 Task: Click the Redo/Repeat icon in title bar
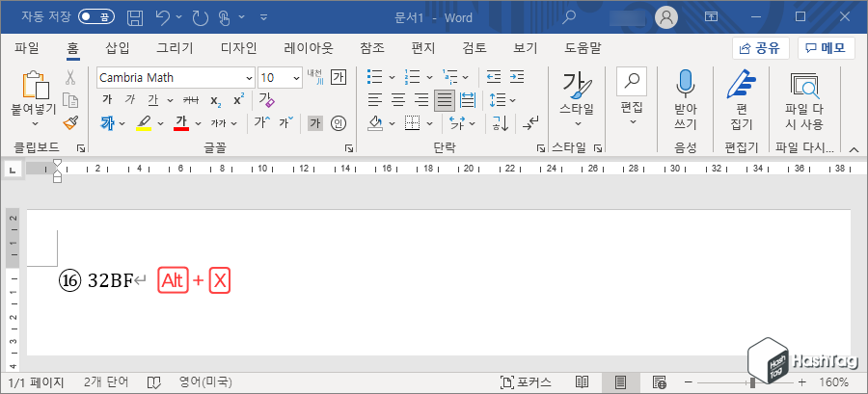(200, 17)
